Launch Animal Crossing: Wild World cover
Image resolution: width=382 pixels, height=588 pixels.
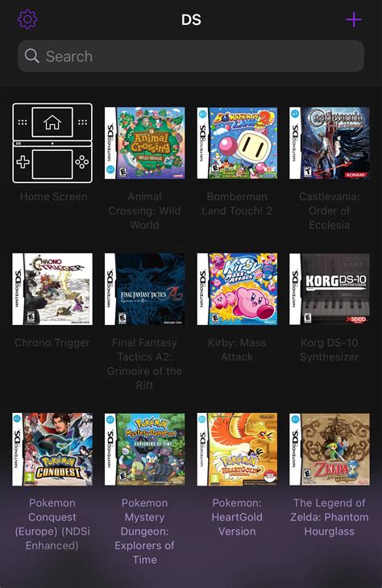(144, 144)
